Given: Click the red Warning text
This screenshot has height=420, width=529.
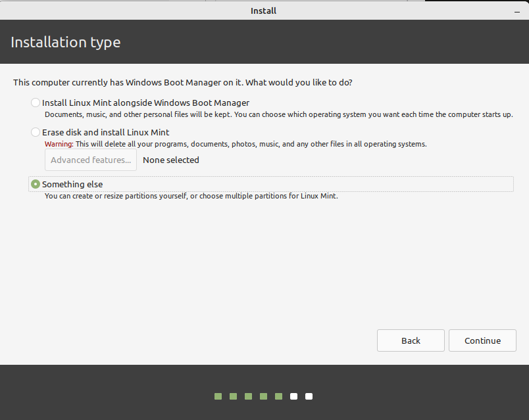Looking at the screenshot, I should (58, 144).
